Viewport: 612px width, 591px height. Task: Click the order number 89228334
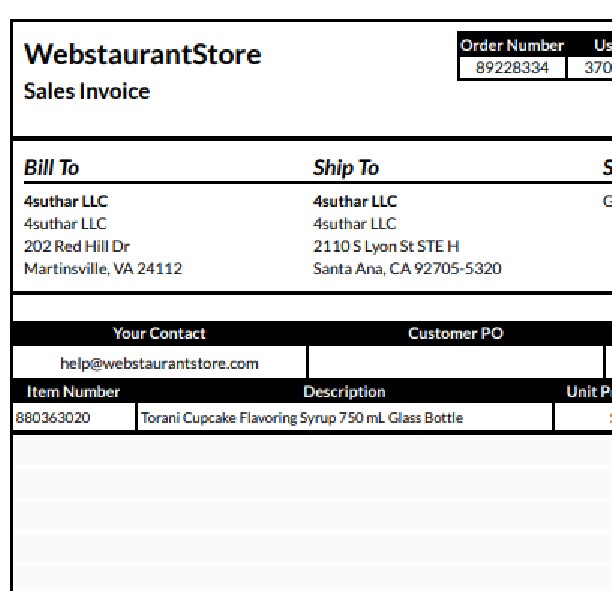pyautogui.click(x=512, y=68)
